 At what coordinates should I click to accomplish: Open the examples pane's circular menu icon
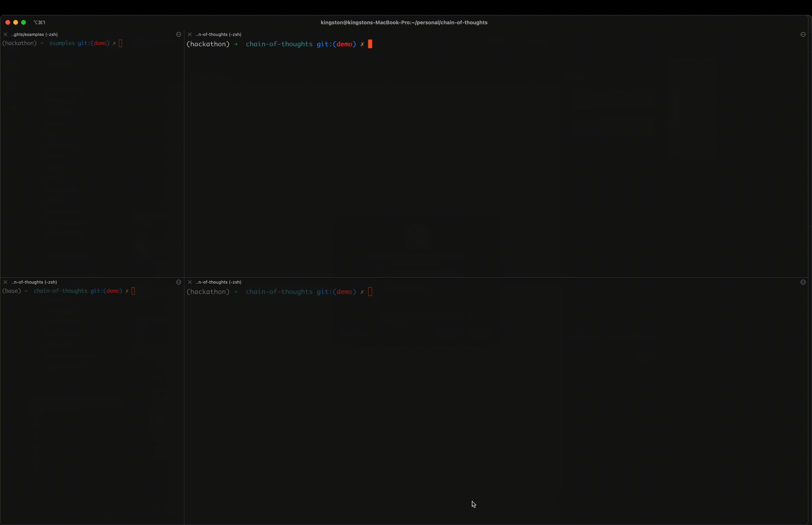click(179, 34)
